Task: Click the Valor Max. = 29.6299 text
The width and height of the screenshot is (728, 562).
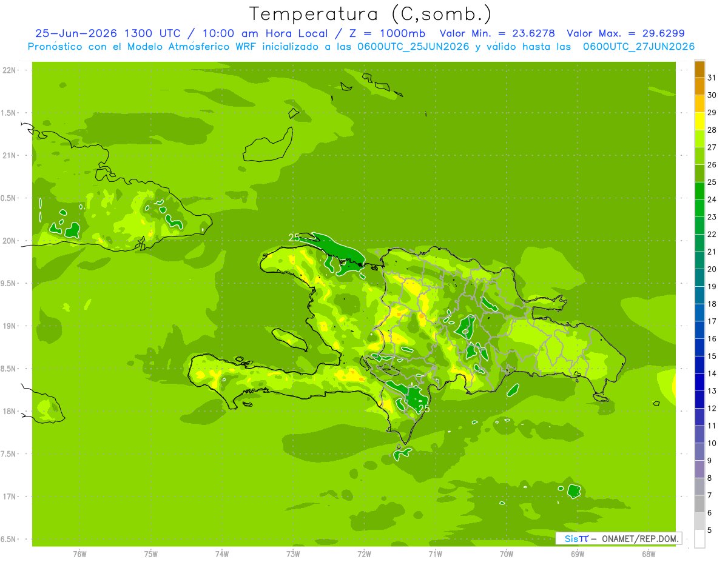Action: tap(625, 33)
